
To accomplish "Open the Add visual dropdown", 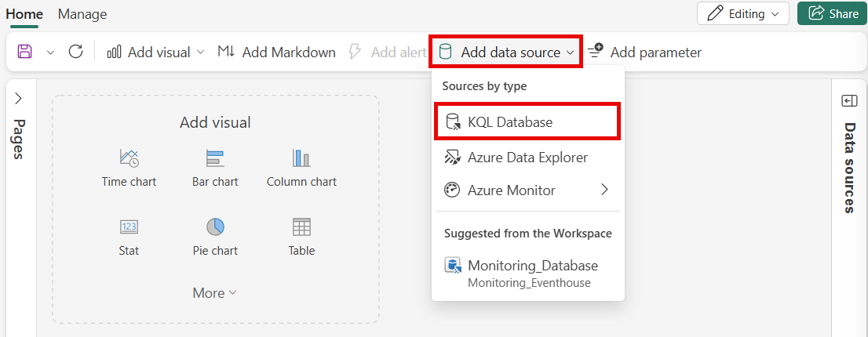I will [x=155, y=53].
